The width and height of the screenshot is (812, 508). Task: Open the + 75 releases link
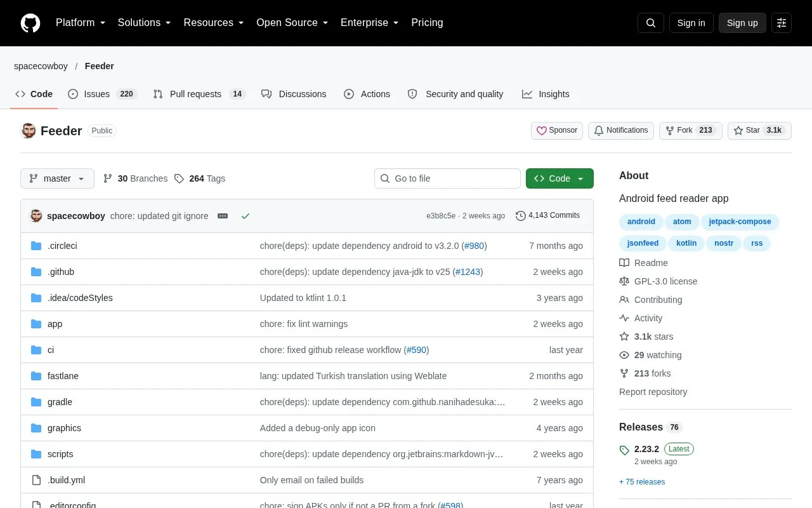[x=642, y=482]
